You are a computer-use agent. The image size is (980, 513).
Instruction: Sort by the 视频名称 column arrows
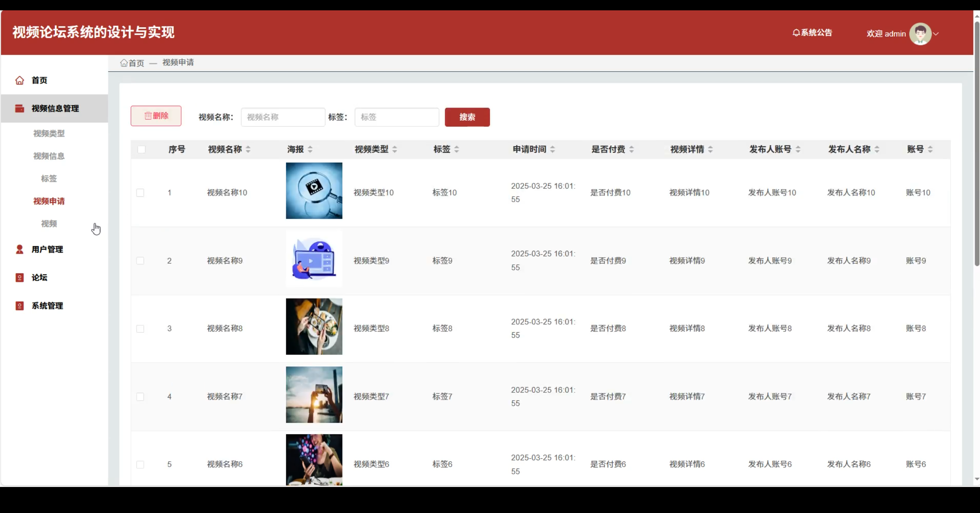coord(248,149)
